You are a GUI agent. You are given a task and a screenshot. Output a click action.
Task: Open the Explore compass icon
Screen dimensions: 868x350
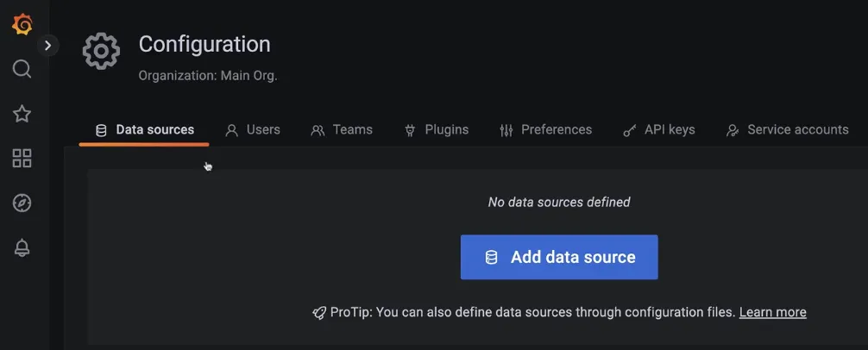tap(22, 203)
